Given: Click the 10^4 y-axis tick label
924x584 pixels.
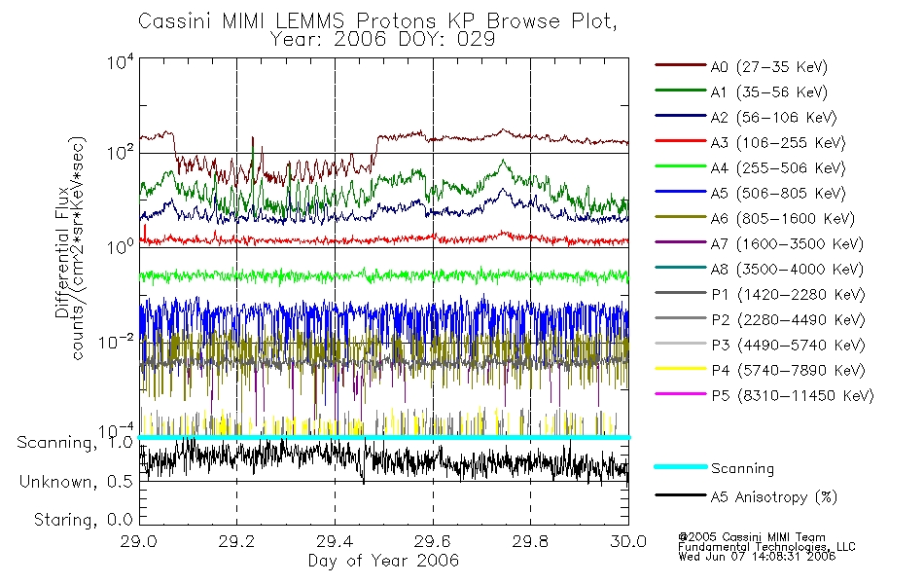Looking at the screenshot, I should click(121, 62).
